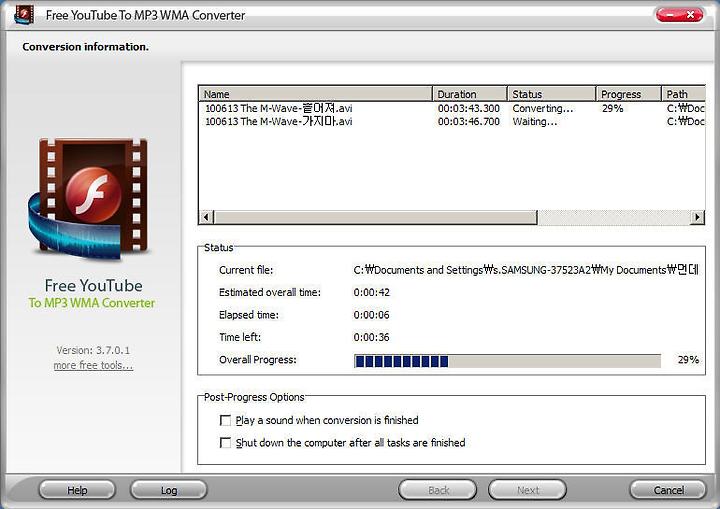The image size is (720, 509).
Task: Open the Log button
Action: click(169, 490)
